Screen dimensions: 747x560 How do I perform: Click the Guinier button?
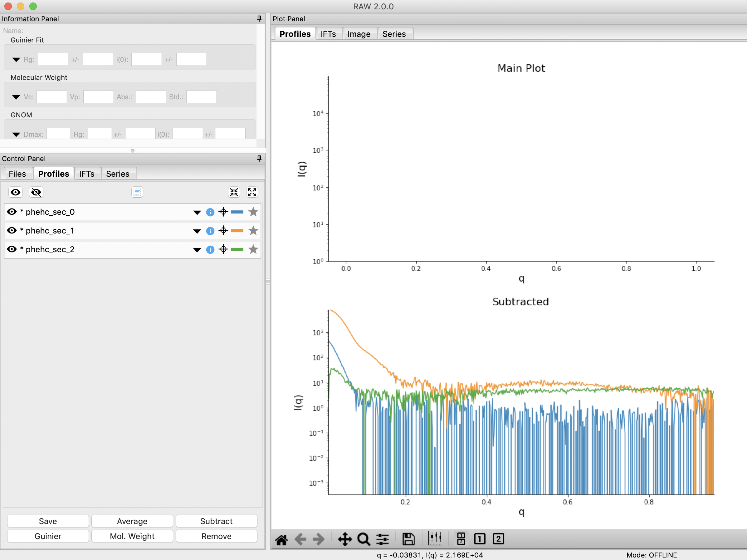click(48, 536)
